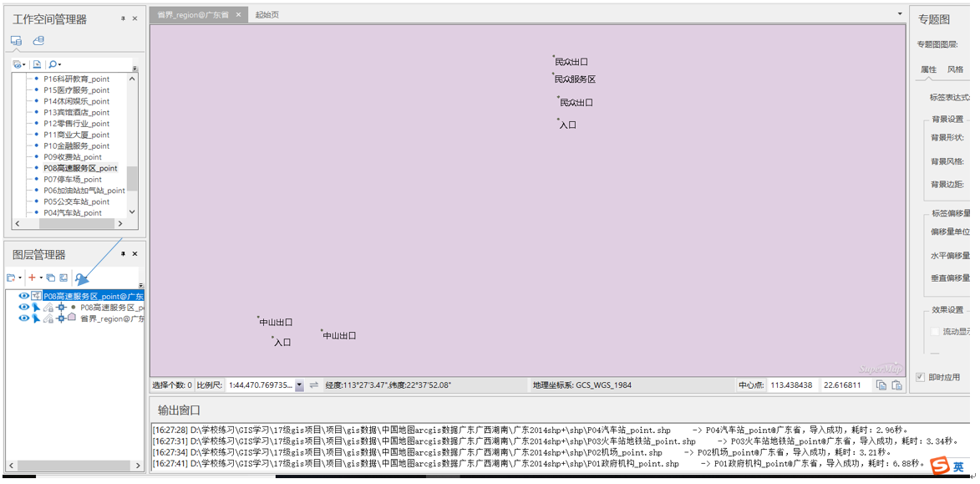The width and height of the screenshot is (980, 484).
Task: Pin the 图层管理器 panel
Action: pyautogui.click(x=124, y=253)
